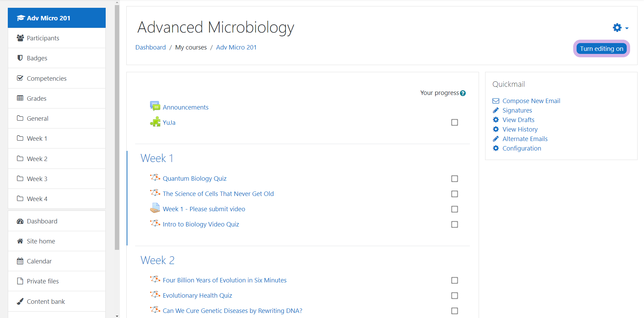Click the Week 1 assignment submission icon
Viewport: 644px width, 318px height.
(x=155, y=208)
